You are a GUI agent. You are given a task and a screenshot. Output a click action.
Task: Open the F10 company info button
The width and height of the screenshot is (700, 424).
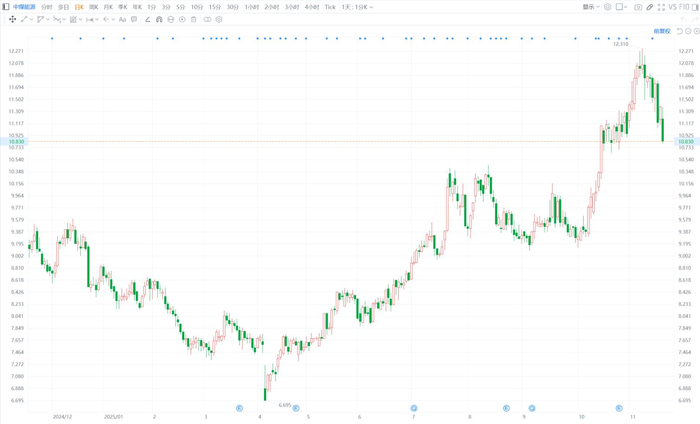tap(684, 7)
